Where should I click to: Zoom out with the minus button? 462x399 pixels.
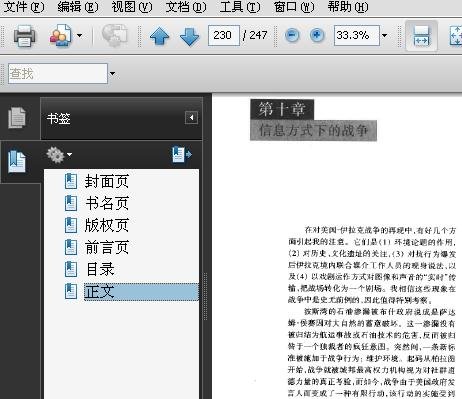pyautogui.click(x=292, y=35)
